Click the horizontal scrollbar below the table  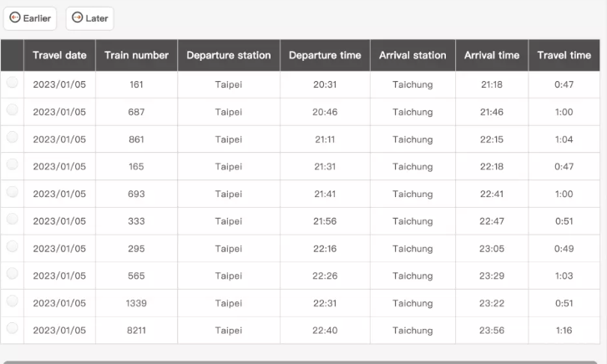(x=303, y=361)
